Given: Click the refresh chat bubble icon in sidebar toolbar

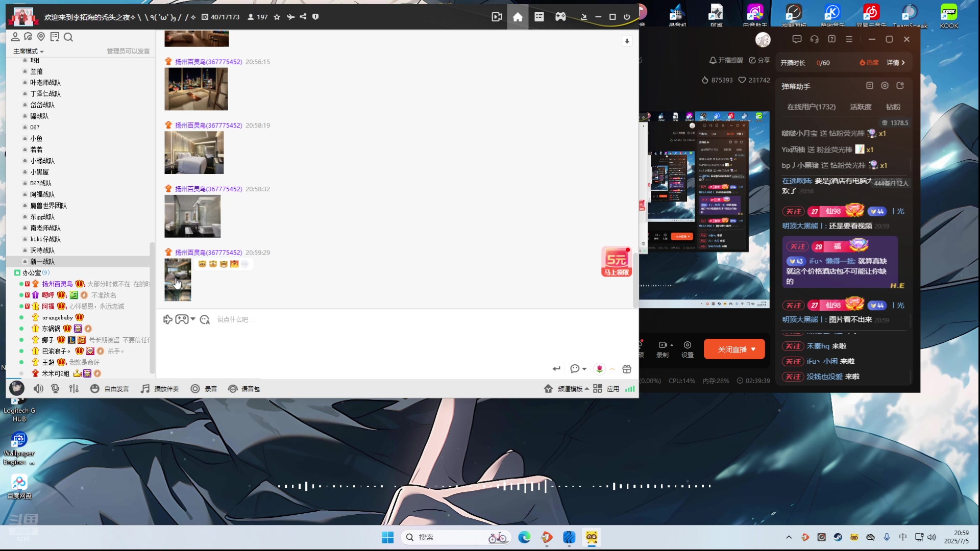Looking at the screenshot, I should 28,37.
